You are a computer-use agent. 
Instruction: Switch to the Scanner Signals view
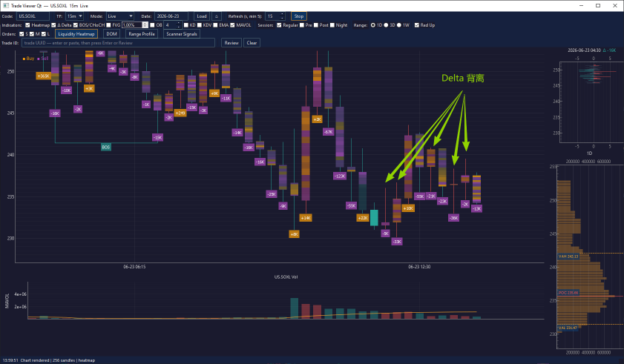coord(182,34)
